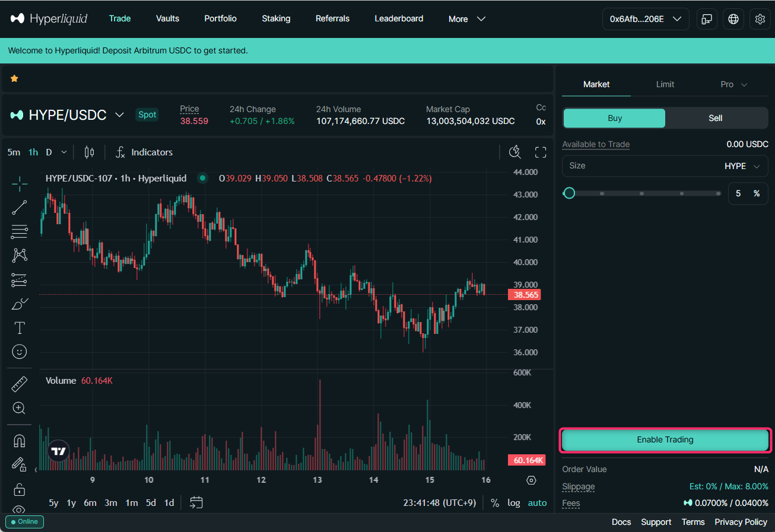Open the emoji sticker tool
Image resolution: width=775 pixels, height=532 pixels.
(20, 351)
